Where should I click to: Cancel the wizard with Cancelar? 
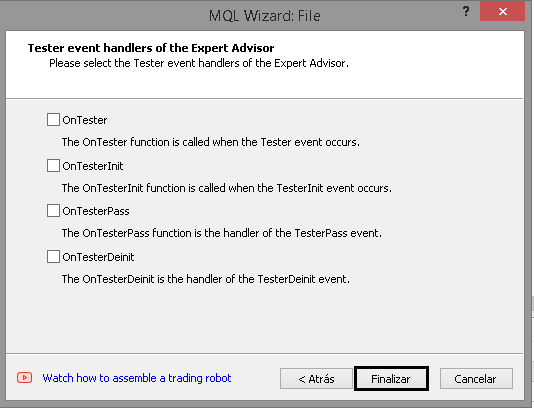coord(476,378)
